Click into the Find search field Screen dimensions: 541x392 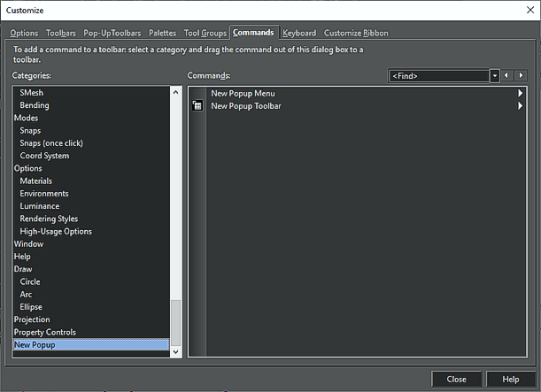tap(438, 76)
